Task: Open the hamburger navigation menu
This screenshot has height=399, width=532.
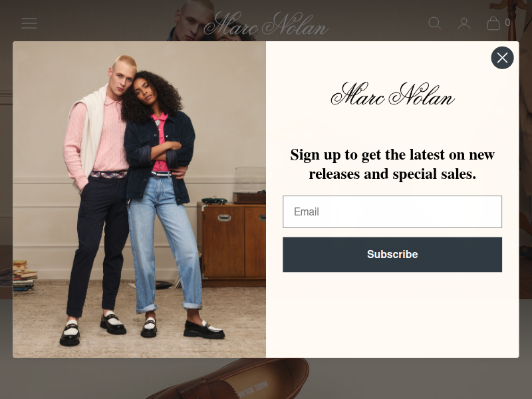Action: pyautogui.click(x=29, y=23)
